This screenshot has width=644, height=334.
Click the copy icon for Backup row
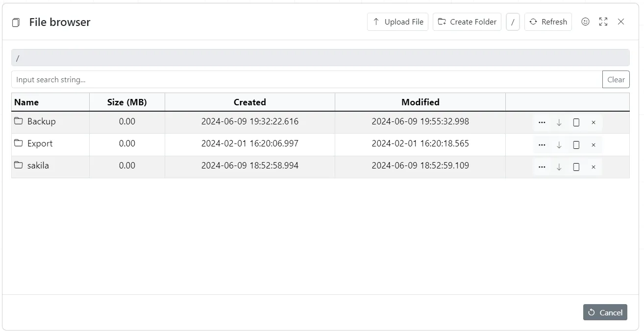pyautogui.click(x=576, y=122)
